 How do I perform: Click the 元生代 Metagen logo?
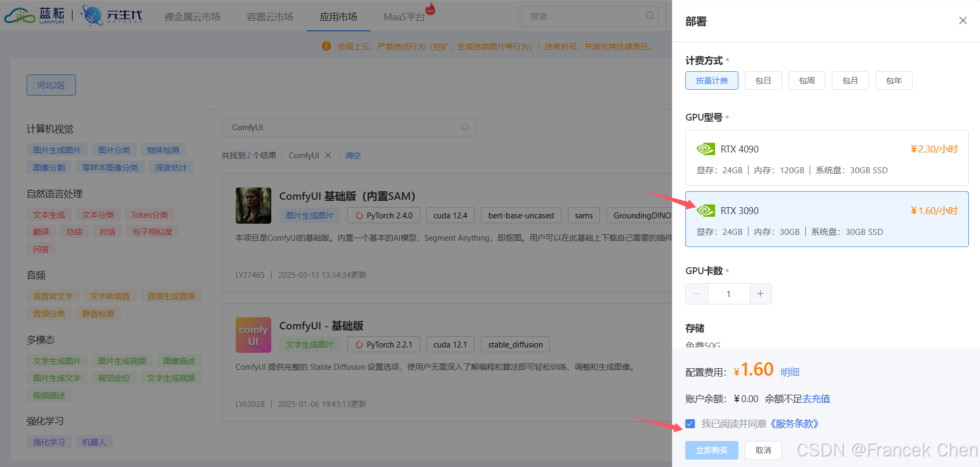[112, 15]
